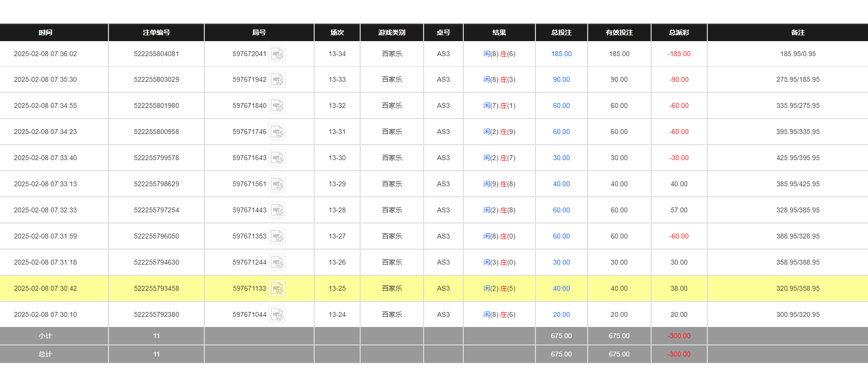
Task: Click the 备注 column header
Action: coord(798,32)
